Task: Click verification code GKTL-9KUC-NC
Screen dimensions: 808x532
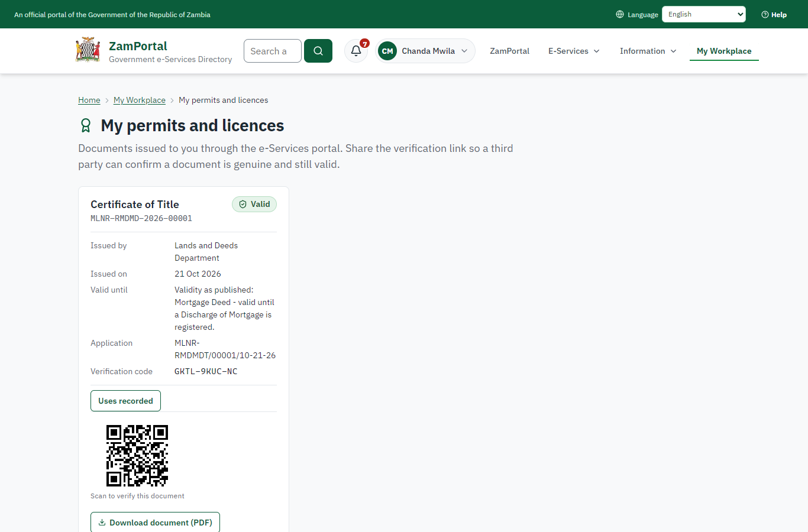Action: tap(206, 371)
